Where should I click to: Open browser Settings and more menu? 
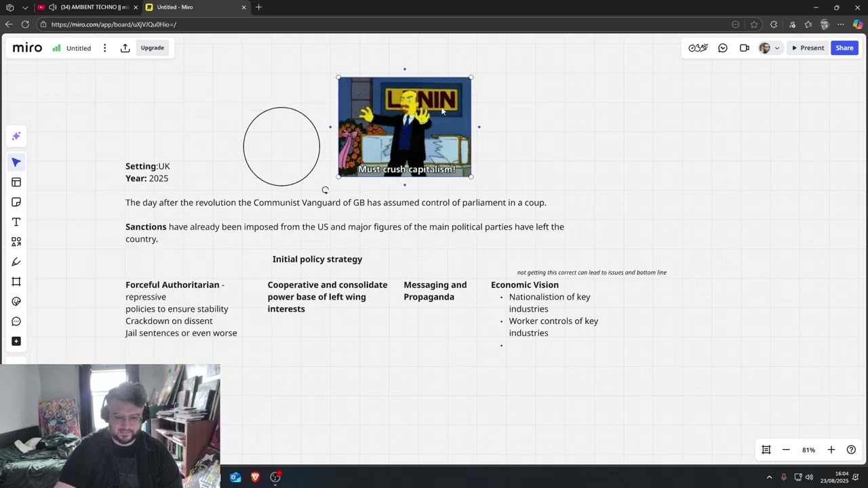(841, 24)
